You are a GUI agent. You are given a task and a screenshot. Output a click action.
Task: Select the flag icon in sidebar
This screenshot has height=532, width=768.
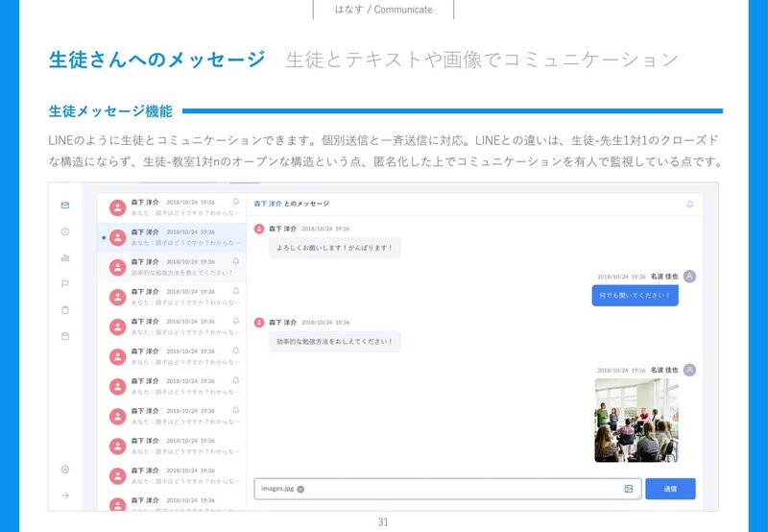pyautogui.click(x=65, y=283)
